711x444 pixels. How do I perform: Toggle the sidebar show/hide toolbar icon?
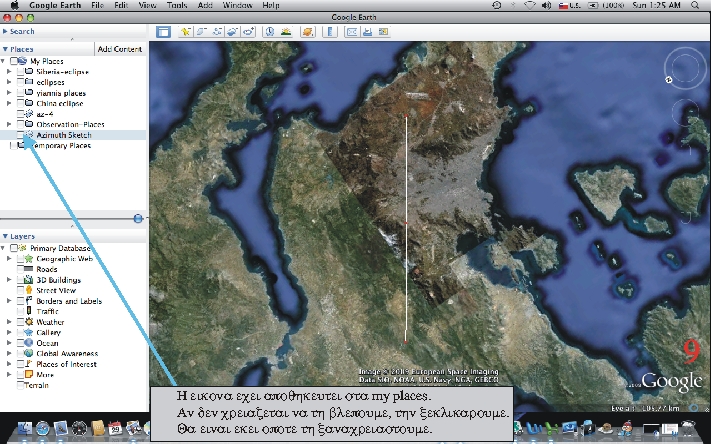point(163,32)
